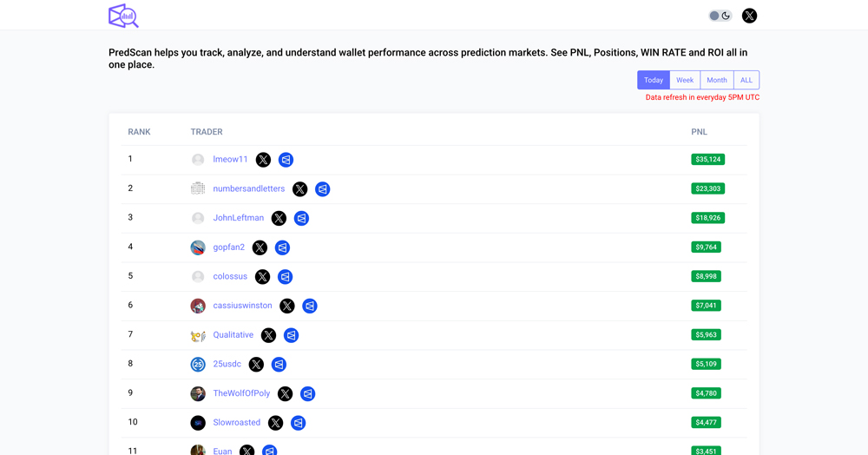Open PredScan X profile in header
868x455 pixels.
(749, 16)
